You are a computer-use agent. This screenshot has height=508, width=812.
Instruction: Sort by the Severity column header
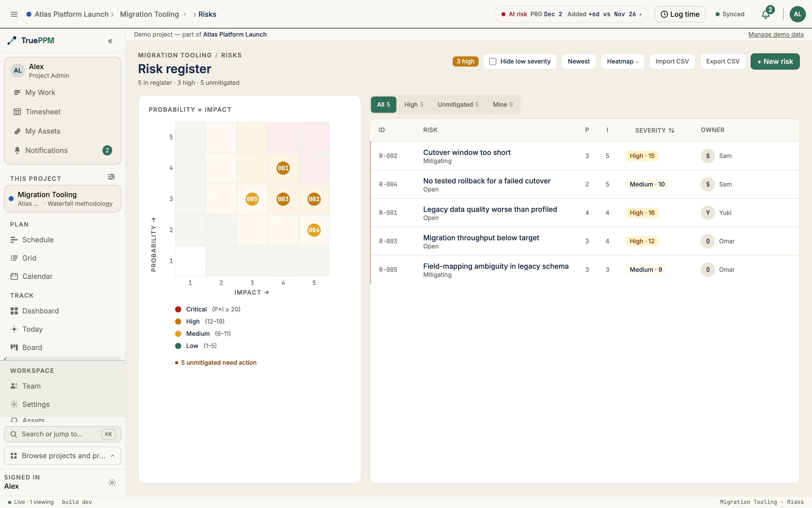[x=654, y=130]
